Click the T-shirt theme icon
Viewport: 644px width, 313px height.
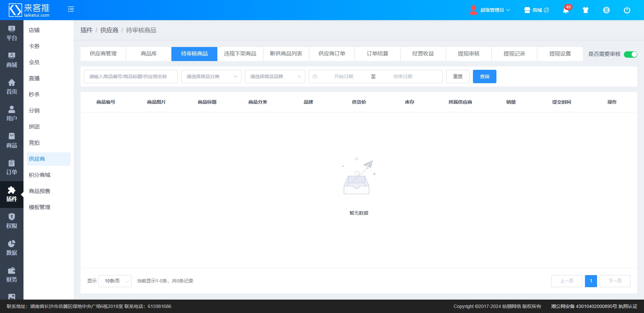click(x=586, y=10)
